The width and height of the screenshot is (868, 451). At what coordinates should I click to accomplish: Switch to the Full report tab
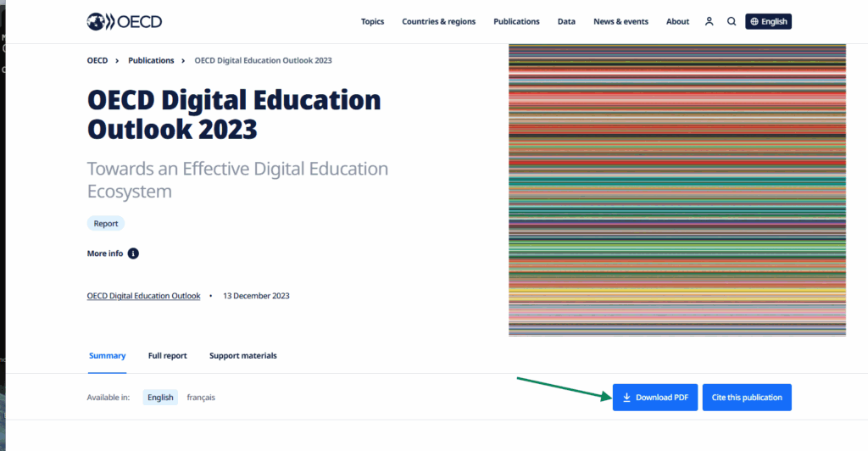click(x=167, y=356)
